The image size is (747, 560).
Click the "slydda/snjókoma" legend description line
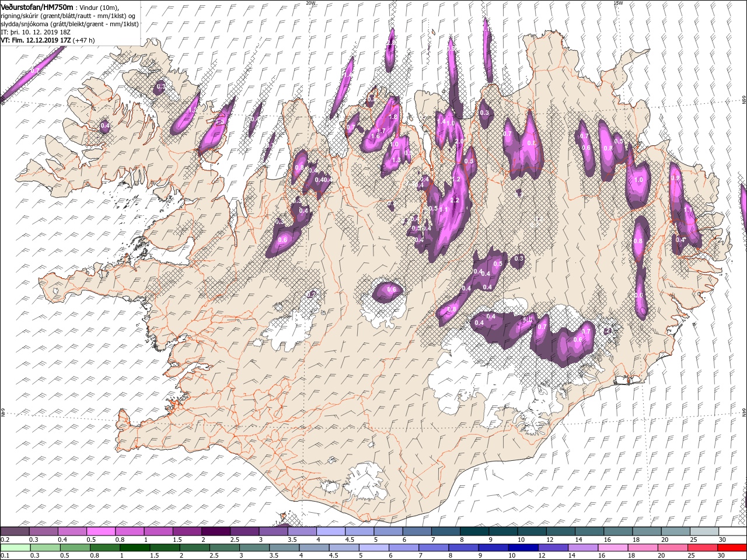(x=69, y=24)
